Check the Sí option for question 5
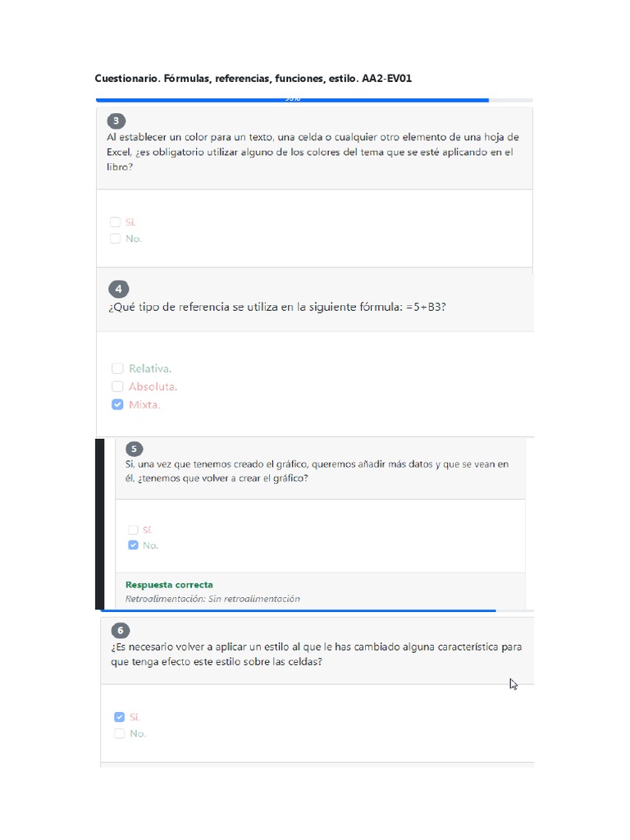Viewport: 630px width, 840px height. click(134, 530)
